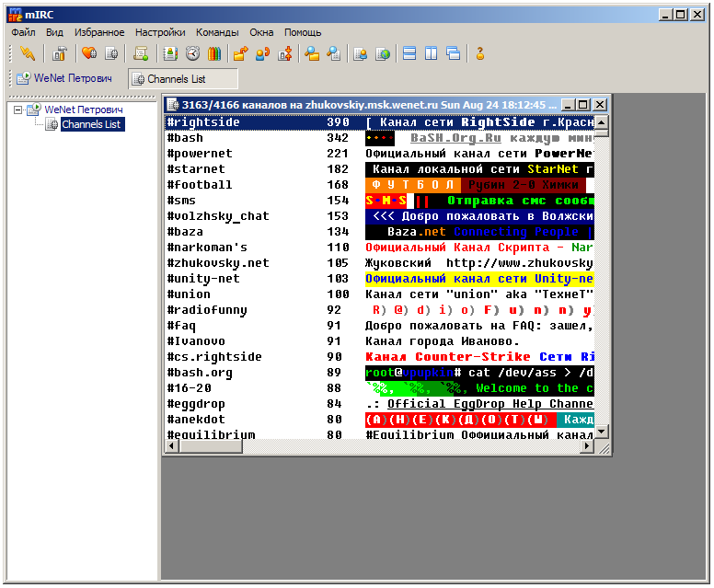Click the About mIRC help icon
The width and height of the screenshot is (714, 588).
click(480, 53)
